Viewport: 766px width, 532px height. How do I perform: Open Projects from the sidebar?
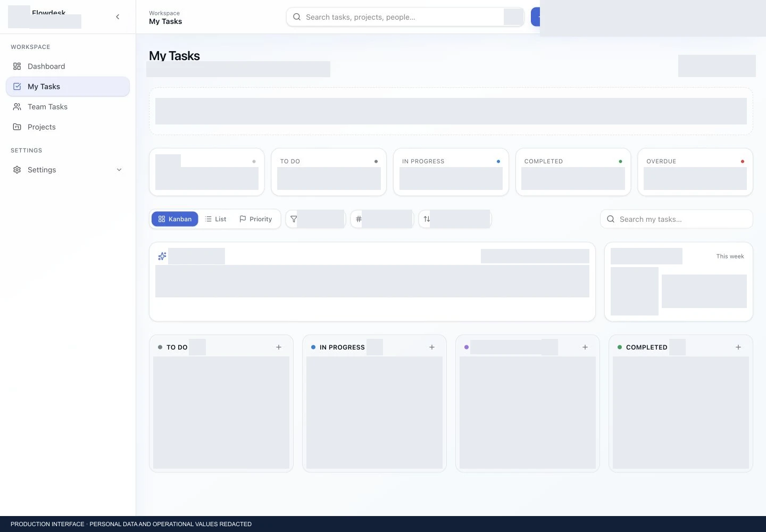(x=68, y=127)
